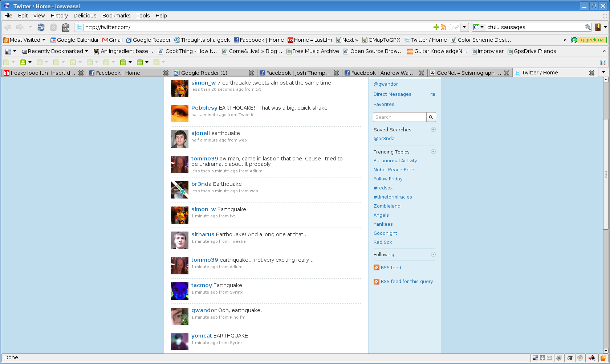Collapse the Trending Topics section
The height and width of the screenshot is (364, 610).
point(433,152)
